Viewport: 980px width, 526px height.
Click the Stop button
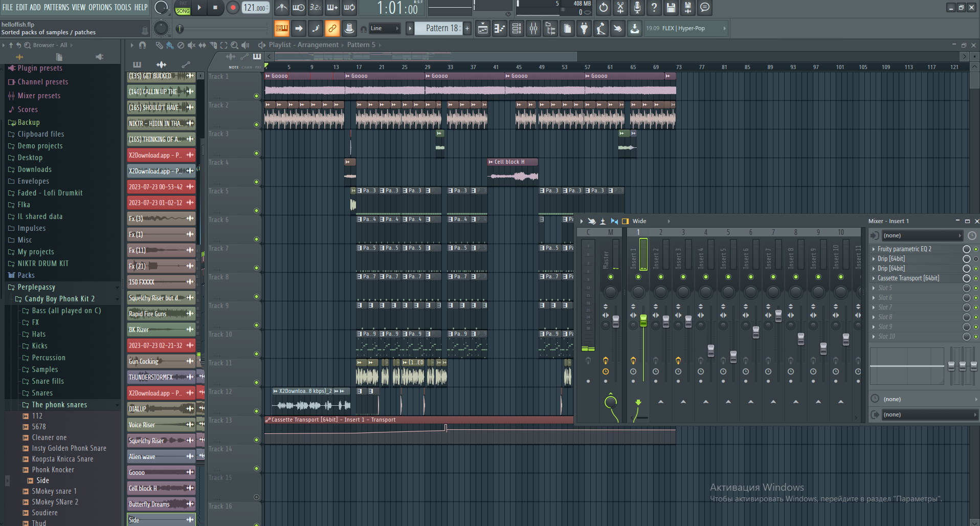pyautogui.click(x=215, y=8)
